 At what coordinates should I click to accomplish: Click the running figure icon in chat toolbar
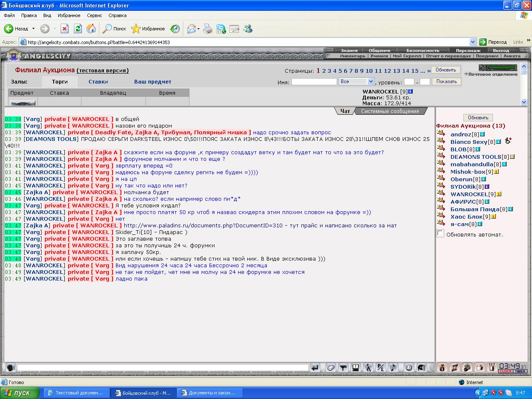[x=368, y=367]
